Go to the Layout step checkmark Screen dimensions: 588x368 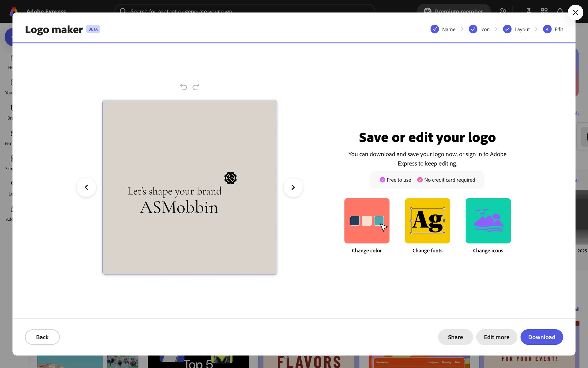(507, 29)
